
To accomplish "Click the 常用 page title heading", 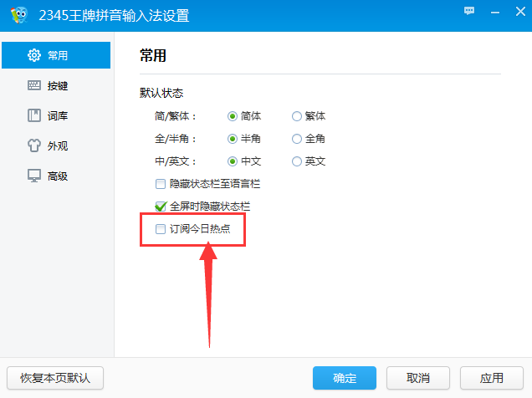I will click(153, 55).
